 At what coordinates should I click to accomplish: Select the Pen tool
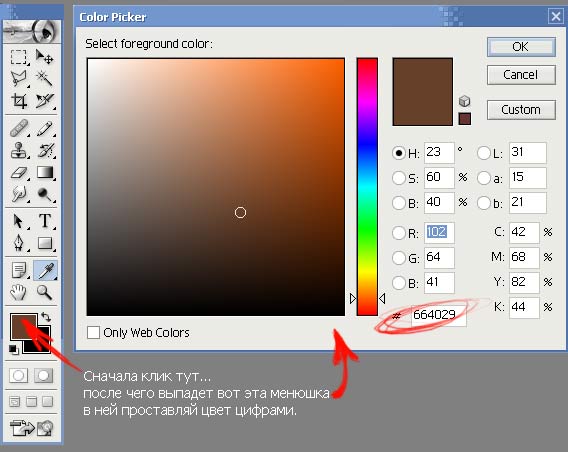point(18,243)
